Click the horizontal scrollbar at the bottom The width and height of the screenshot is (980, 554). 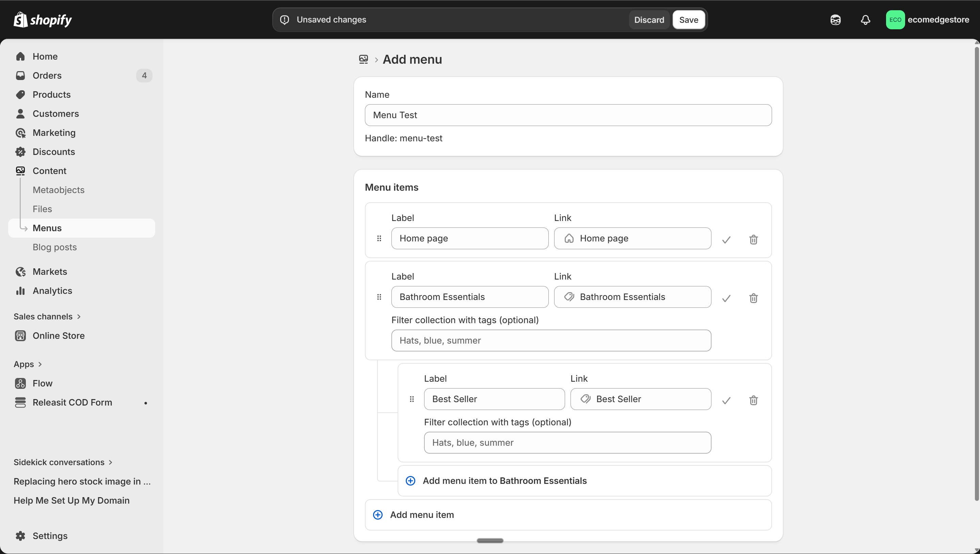click(490, 540)
